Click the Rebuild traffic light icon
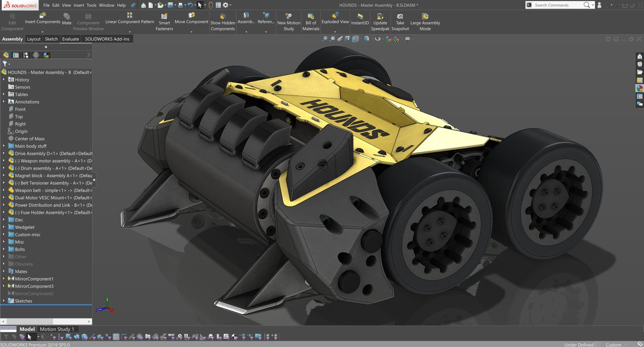This screenshot has height=347, width=644. pos(210,5)
